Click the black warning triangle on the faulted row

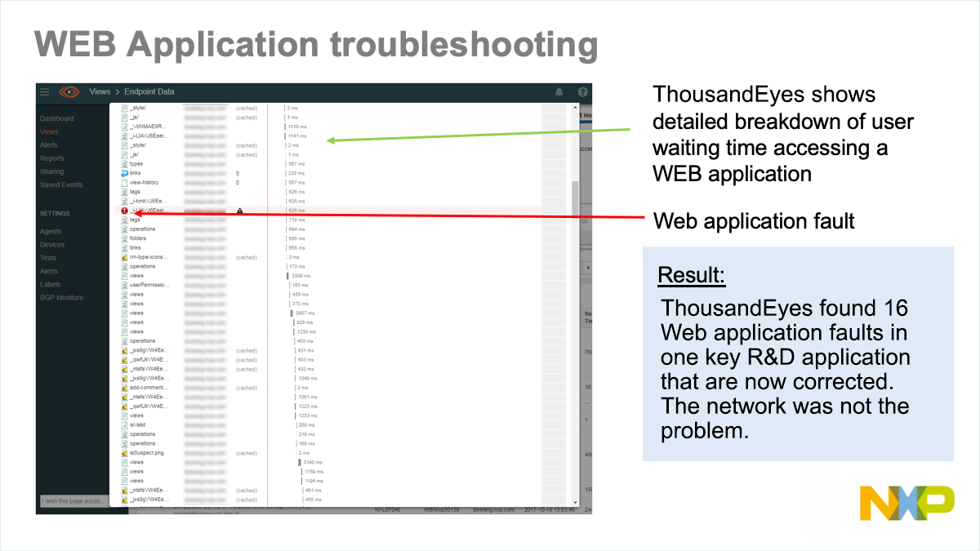click(x=240, y=211)
